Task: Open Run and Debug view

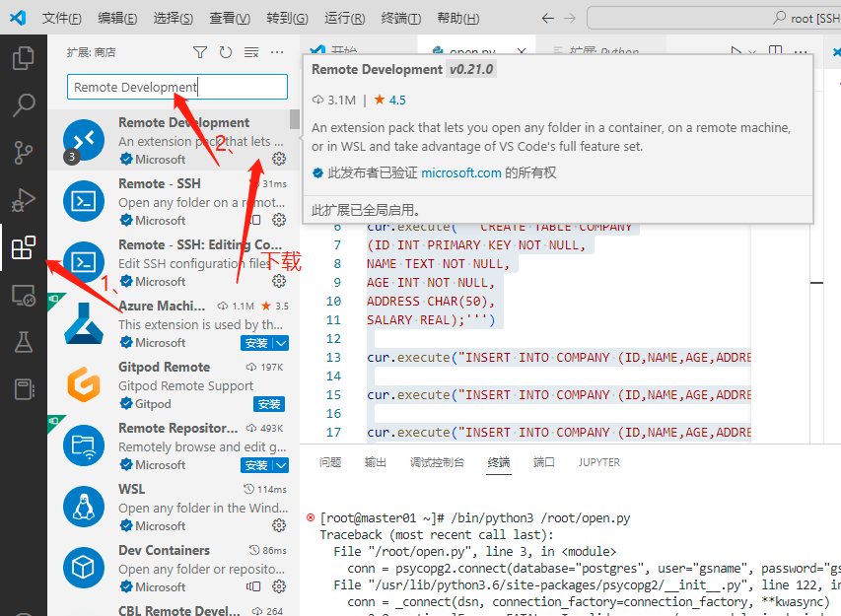Action: pyautogui.click(x=23, y=200)
